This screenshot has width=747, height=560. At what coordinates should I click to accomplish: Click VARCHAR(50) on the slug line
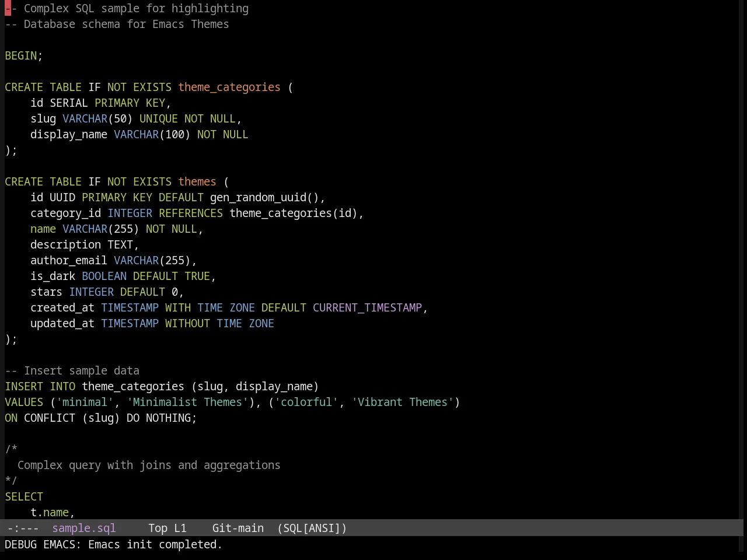point(97,119)
